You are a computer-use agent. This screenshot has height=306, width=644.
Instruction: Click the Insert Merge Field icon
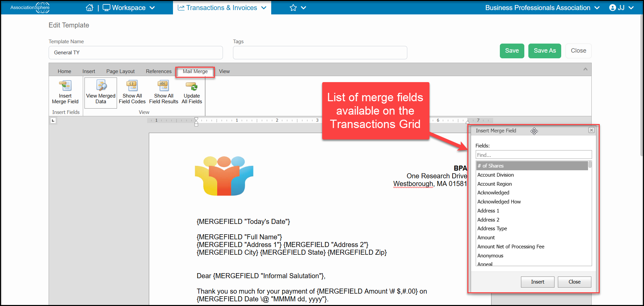point(65,86)
